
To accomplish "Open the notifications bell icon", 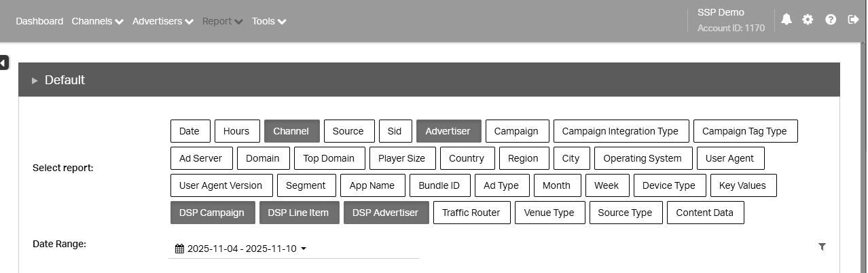I will point(786,20).
